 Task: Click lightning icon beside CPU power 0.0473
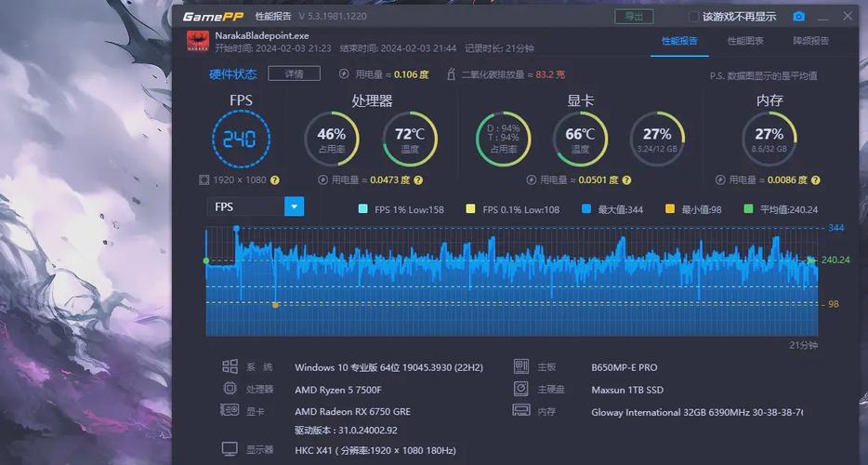pyautogui.click(x=323, y=180)
